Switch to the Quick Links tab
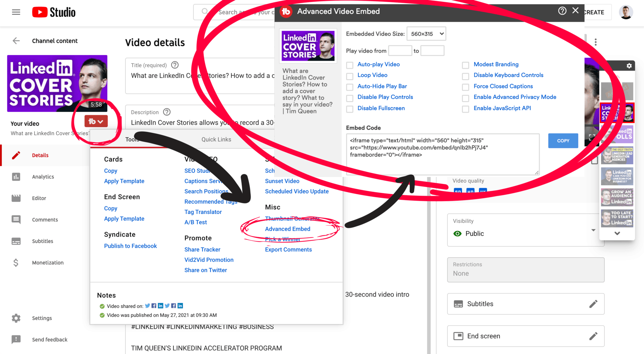 pos(216,139)
